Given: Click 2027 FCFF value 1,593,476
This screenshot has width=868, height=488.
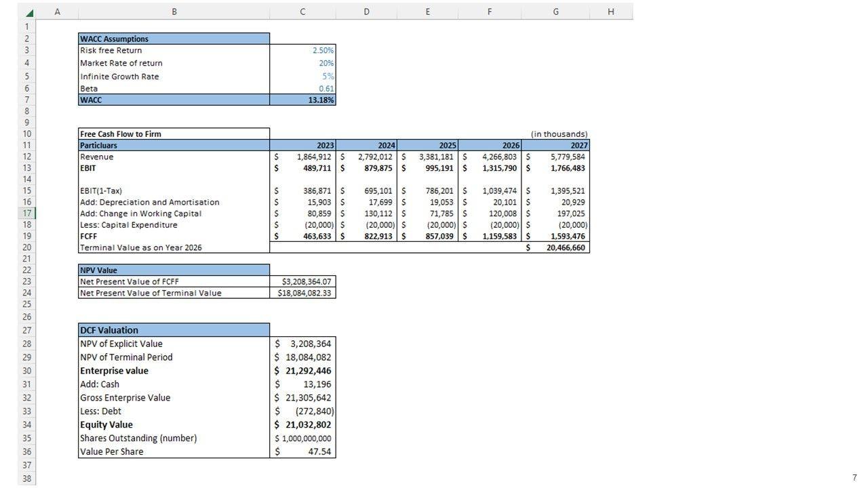Looking at the screenshot, I should [x=557, y=236].
